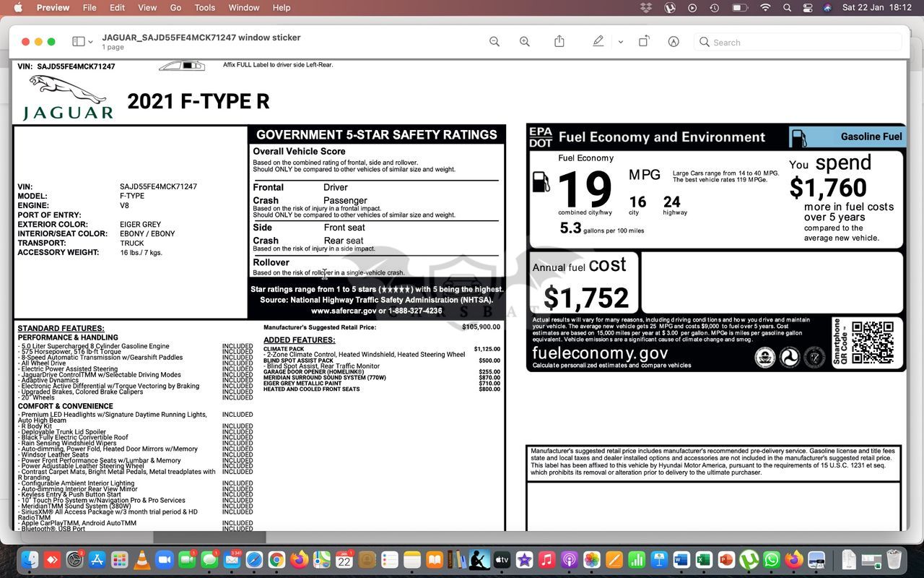Open the Preview application menu
The height and width of the screenshot is (578, 924).
[x=53, y=7]
